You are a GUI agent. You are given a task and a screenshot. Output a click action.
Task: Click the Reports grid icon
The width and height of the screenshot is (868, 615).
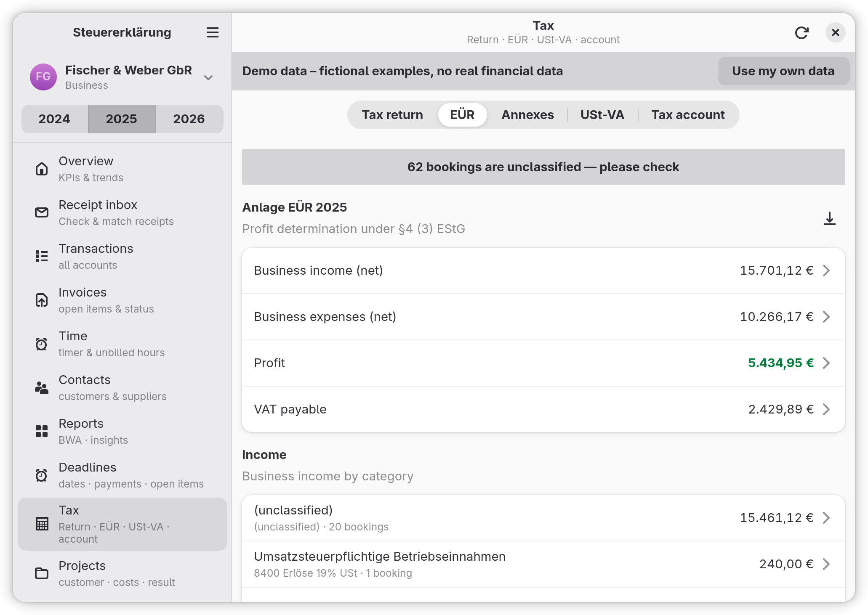(42, 432)
